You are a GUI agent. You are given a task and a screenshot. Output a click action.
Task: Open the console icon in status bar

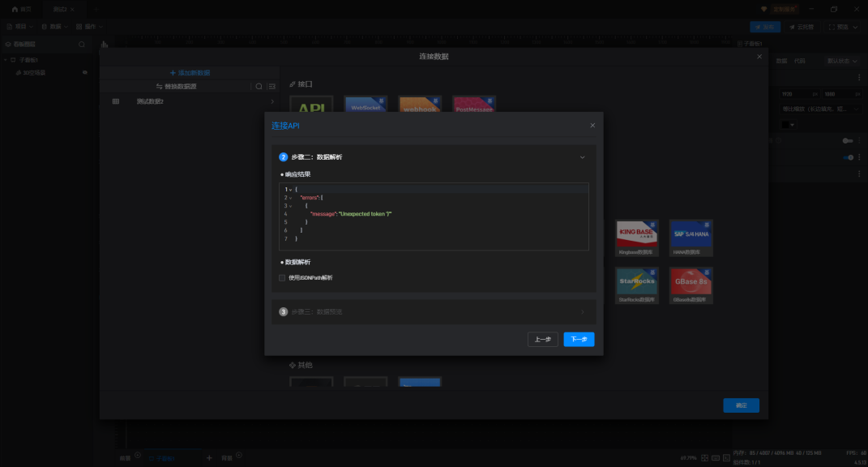click(x=726, y=458)
